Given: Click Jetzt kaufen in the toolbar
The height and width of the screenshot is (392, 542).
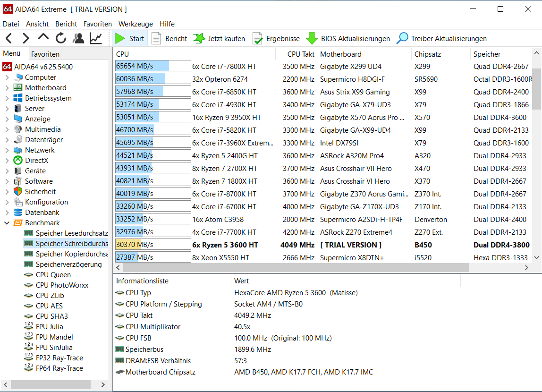Looking at the screenshot, I should 219,38.
